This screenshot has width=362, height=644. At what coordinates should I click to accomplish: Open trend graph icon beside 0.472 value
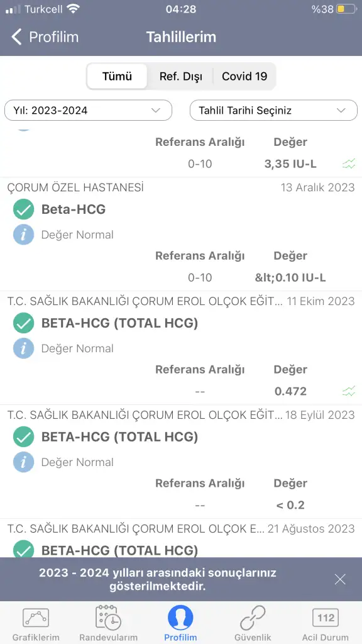click(348, 391)
